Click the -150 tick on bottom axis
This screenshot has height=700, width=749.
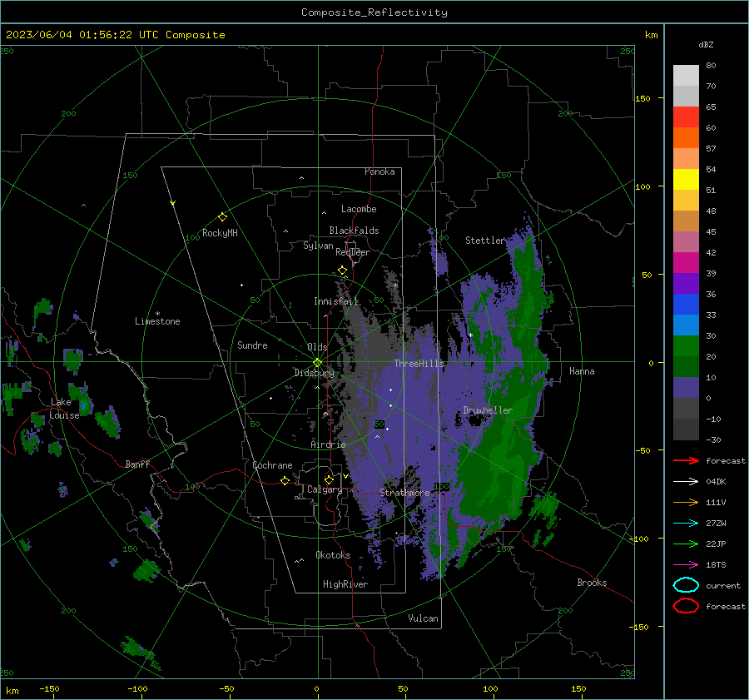pos(50,688)
